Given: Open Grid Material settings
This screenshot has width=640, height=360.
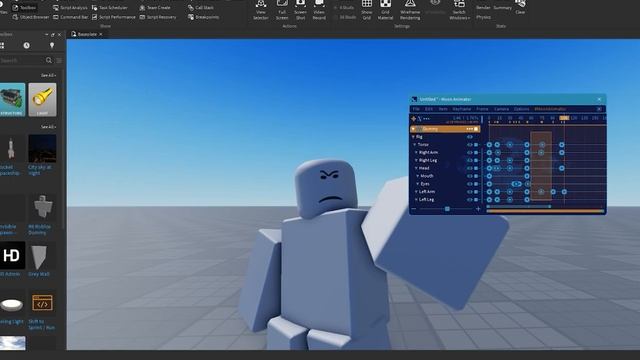Looking at the screenshot, I should [385, 10].
